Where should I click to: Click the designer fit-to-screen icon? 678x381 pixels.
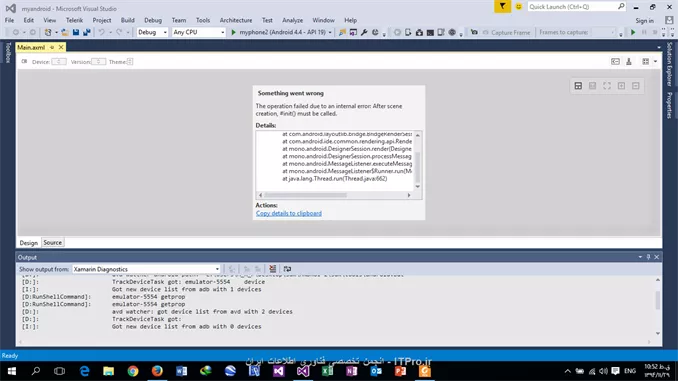point(607,86)
